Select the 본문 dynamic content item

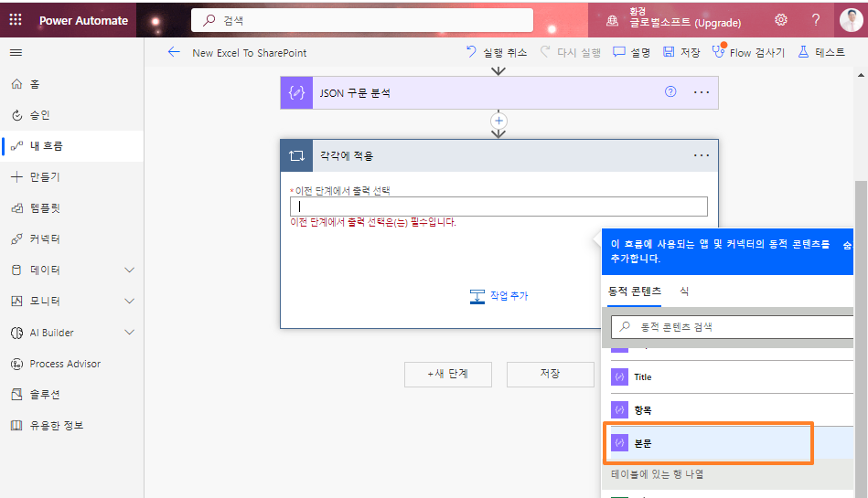click(x=731, y=443)
